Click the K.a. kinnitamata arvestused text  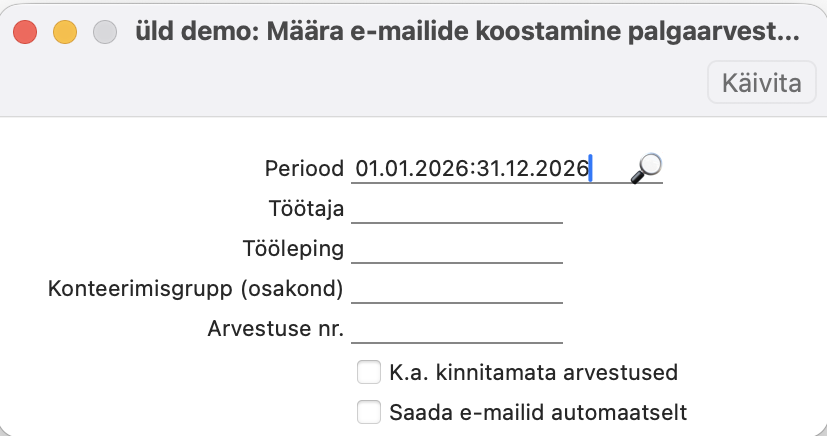click(534, 373)
